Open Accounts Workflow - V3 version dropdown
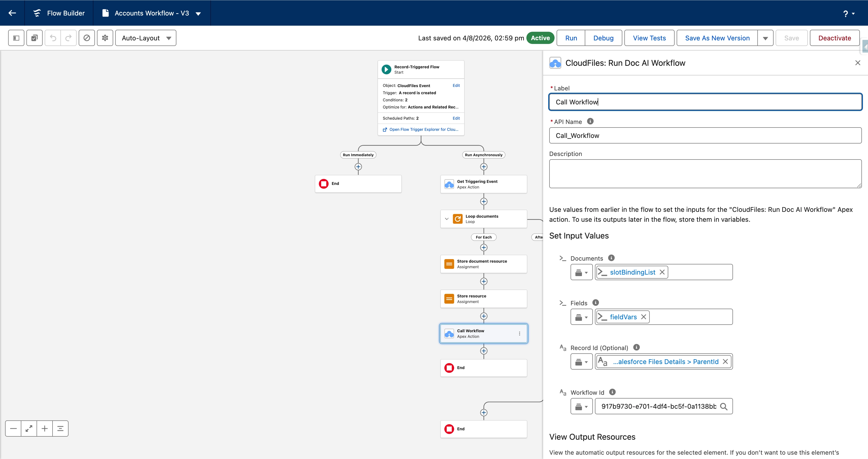868x459 pixels. 198,14
